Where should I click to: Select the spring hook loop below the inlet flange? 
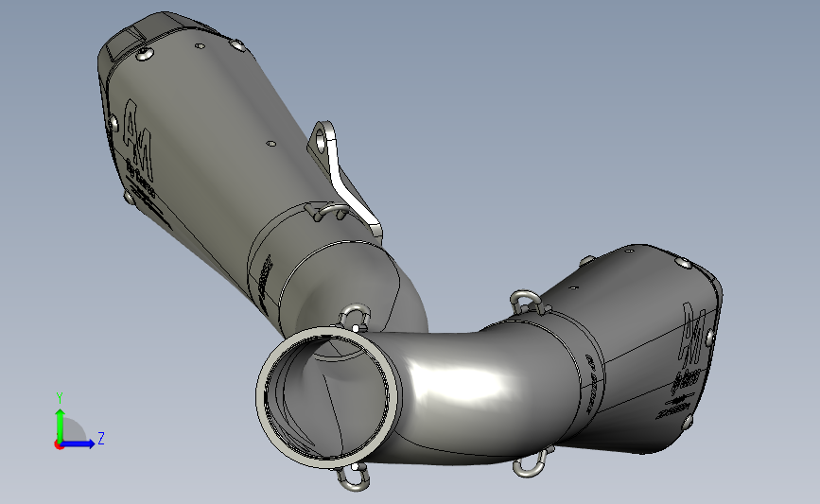[353, 477]
